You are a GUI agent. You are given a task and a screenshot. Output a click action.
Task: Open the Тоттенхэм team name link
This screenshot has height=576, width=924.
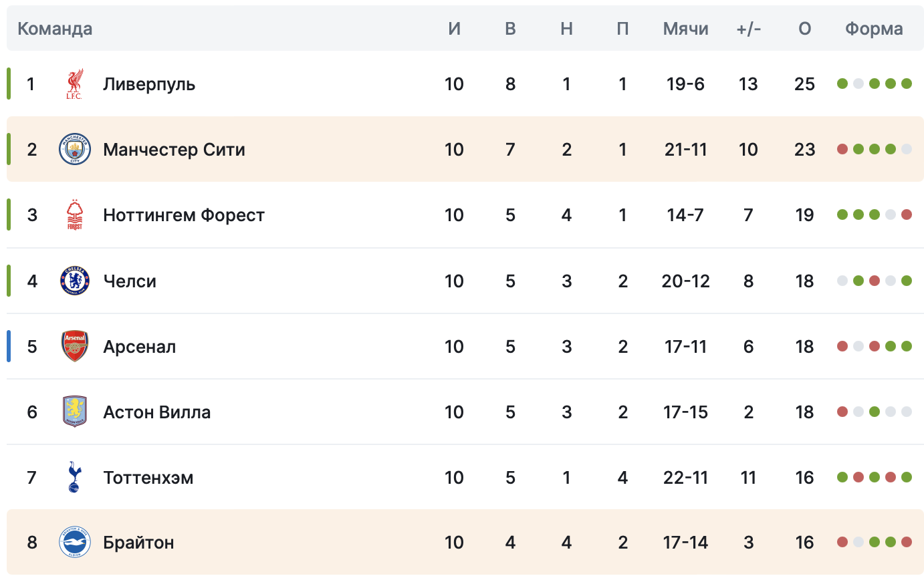(x=148, y=477)
